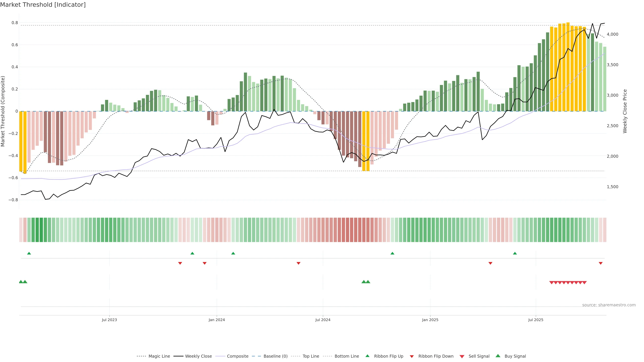
Task: Click the Ribbon Flip Down legend triangle
Action: [412, 356]
